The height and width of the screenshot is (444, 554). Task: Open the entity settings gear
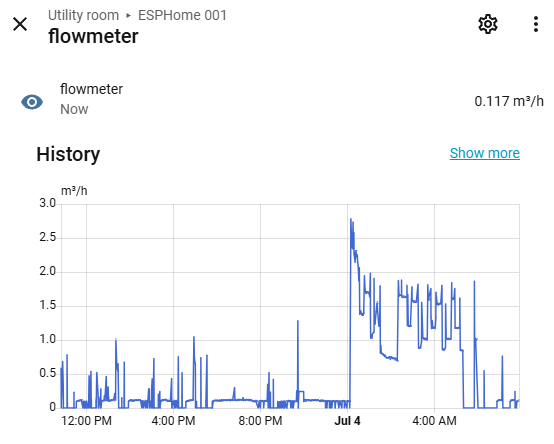(x=488, y=24)
